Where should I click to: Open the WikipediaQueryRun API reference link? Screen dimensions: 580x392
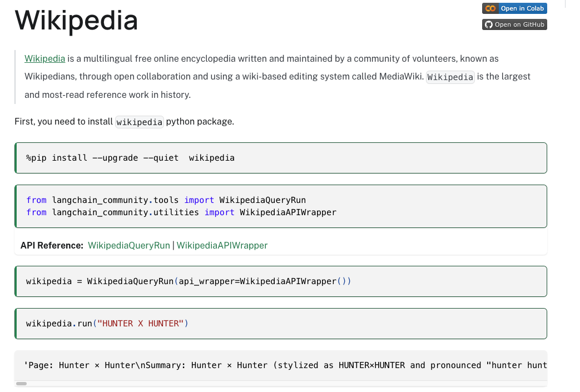pos(128,245)
